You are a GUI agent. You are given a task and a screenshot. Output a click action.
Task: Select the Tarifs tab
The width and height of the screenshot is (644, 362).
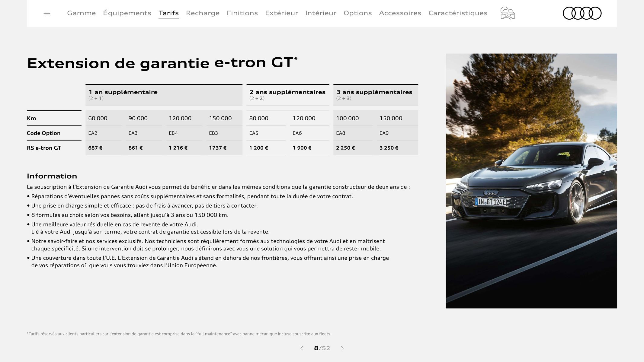168,13
